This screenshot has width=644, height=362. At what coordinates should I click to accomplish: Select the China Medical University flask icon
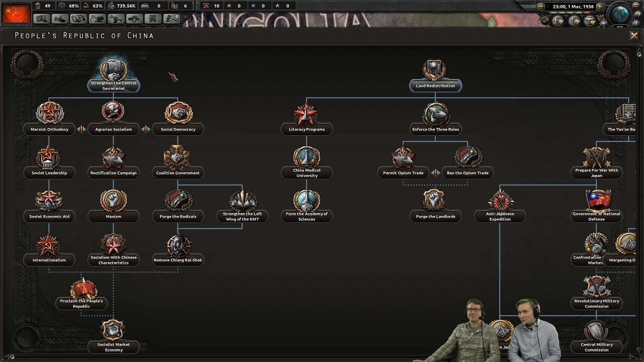[x=306, y=156]
